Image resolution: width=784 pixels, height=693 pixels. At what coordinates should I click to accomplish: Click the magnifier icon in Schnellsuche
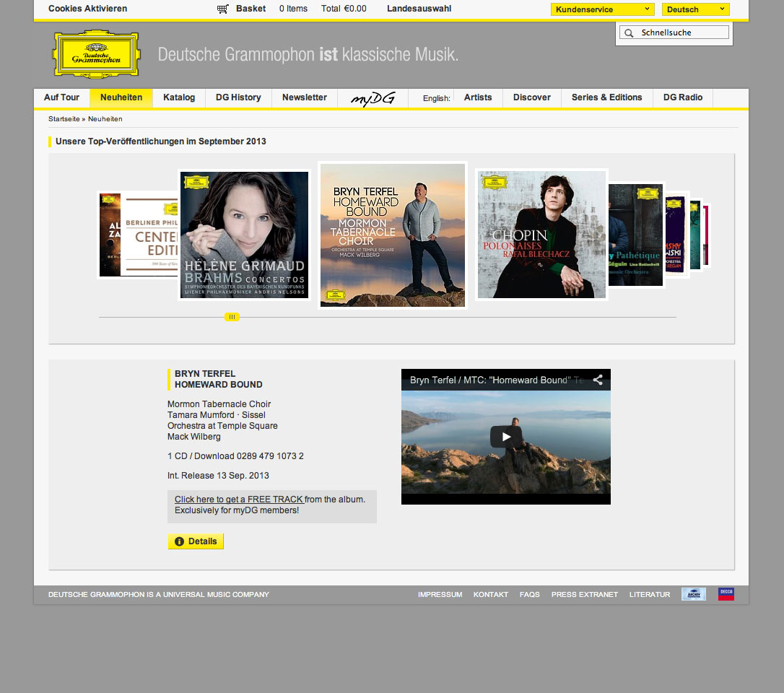629,33
